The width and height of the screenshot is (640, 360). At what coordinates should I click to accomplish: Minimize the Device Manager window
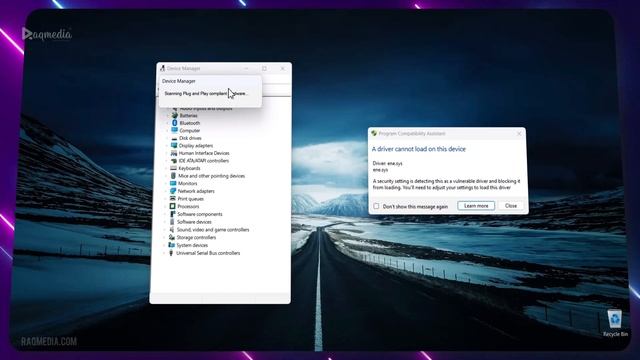(x=246, y=69)
